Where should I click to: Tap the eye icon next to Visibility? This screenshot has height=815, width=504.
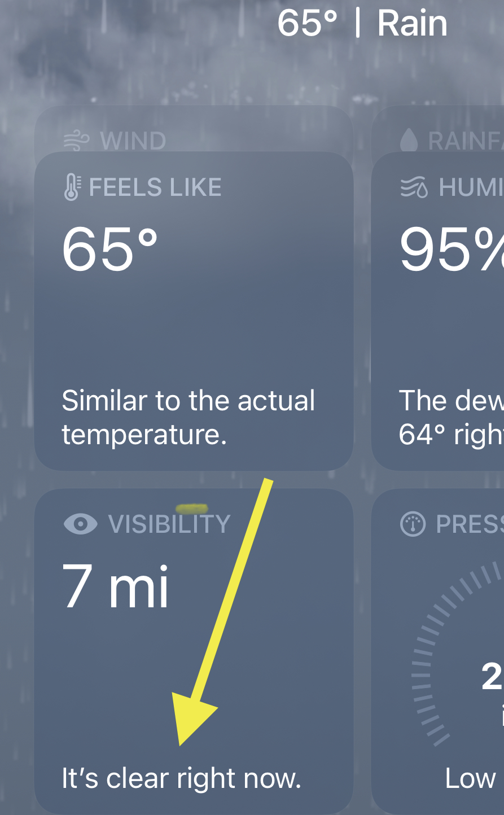(x=81, y=524)
